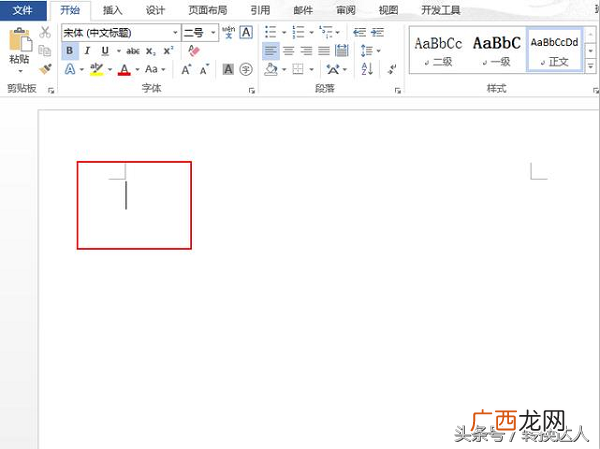The width and height of the screenshot is (600, 449).
Task: Switch to the 插入 tab
Action: coord(112,10)
